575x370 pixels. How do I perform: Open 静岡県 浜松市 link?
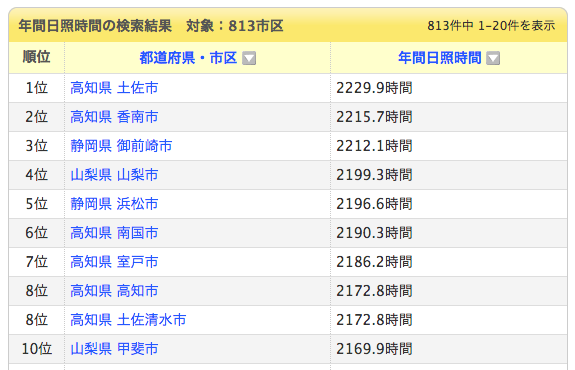coord(114,204)
